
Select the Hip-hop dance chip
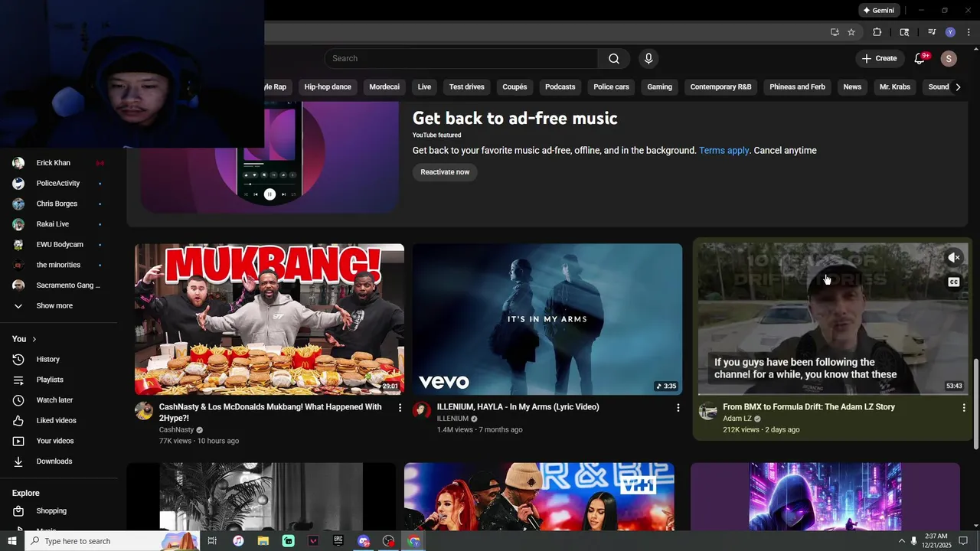(328, 87)
